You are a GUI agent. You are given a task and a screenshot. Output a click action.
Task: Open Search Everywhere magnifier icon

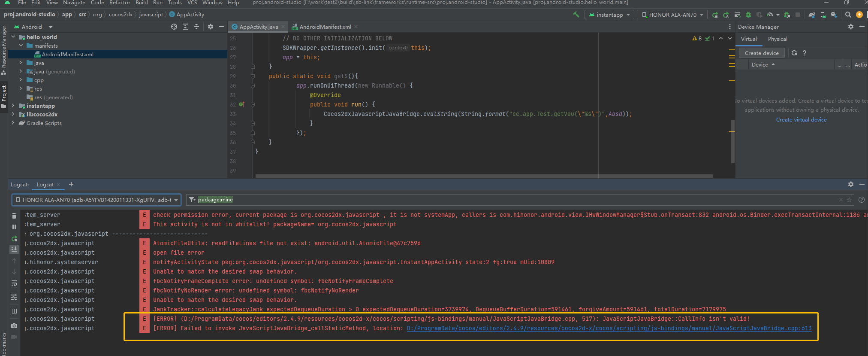(x=848, y=15)
